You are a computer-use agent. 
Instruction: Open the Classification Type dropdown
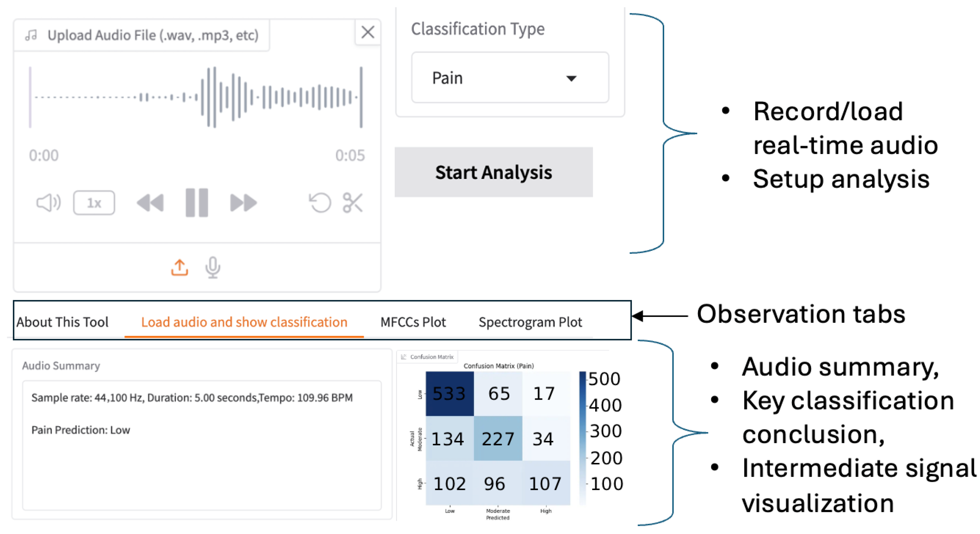[x=509, y=78]
